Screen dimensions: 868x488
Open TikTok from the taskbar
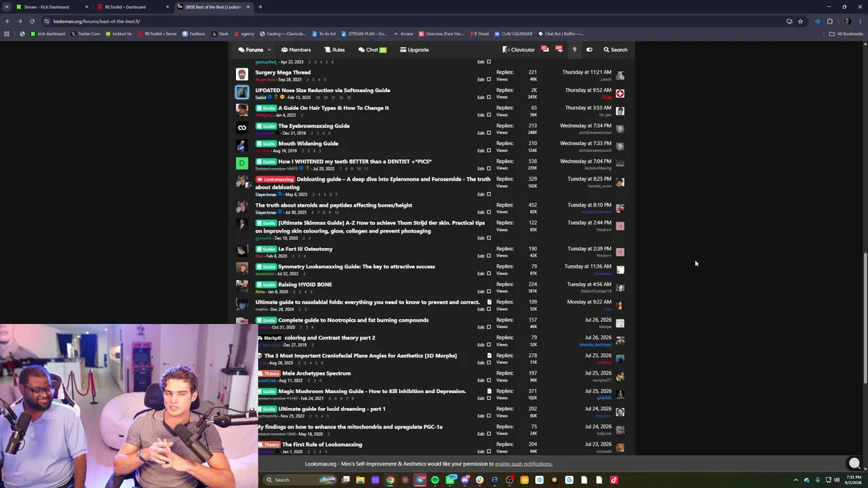point(614,480)
